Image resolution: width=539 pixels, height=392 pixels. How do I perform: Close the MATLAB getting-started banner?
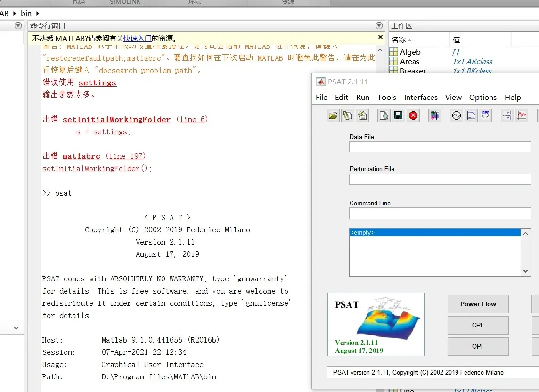tap(380, 37)
